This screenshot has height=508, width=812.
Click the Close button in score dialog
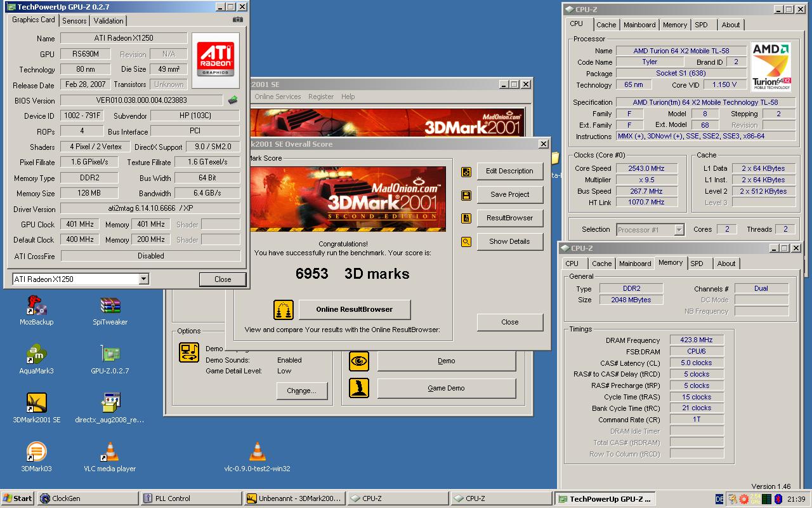point(509,323)
